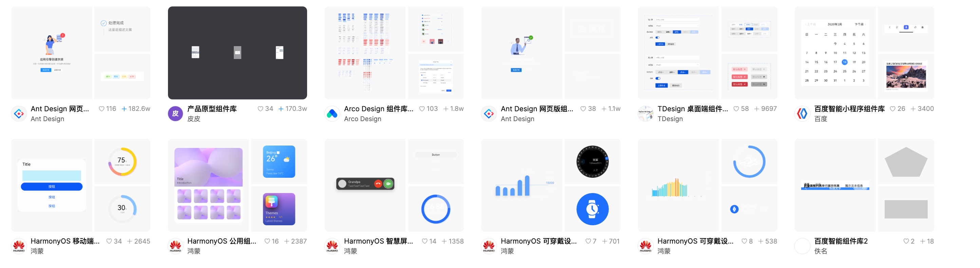The width and height of the screenshot is (980, 268).
Task: Click the plus icon beside 2645
Action: (x=130, y=241)
